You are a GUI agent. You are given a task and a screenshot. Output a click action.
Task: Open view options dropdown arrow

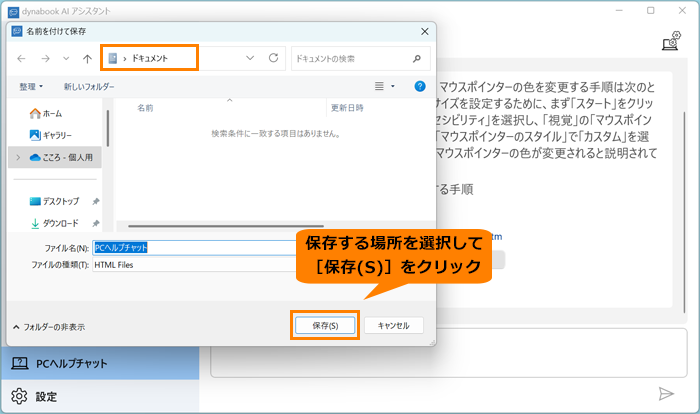tap(393, 86)
